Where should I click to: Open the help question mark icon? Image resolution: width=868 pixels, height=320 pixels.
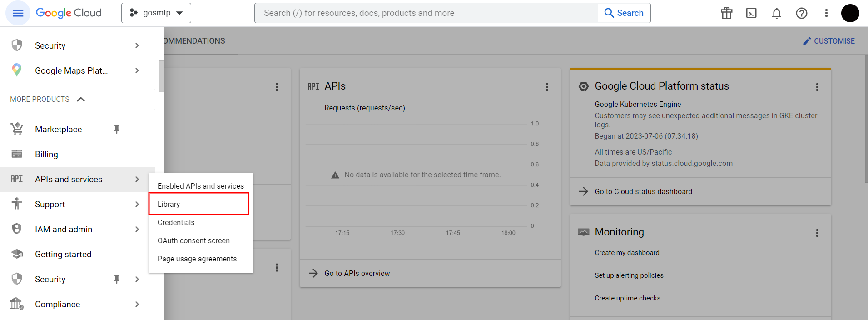click(x=802, y=13)
